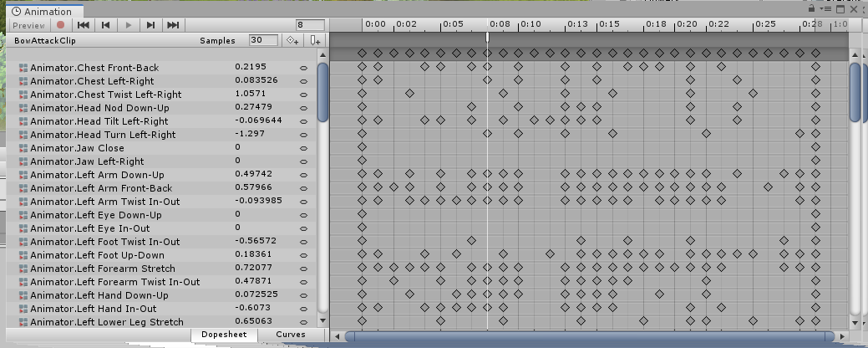Click Head Turn Left-Right property icon
868x348 pixels.
click(x=23, y=135)
